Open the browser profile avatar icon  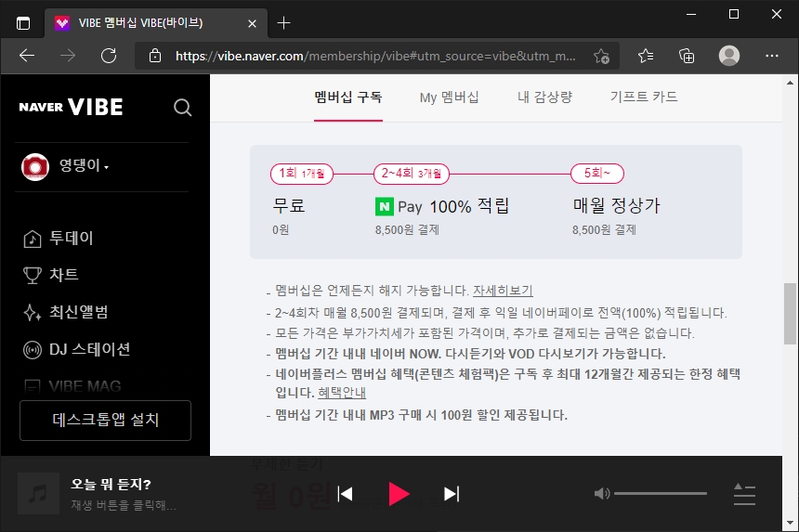pyautogui.click(x=729, y=56)
